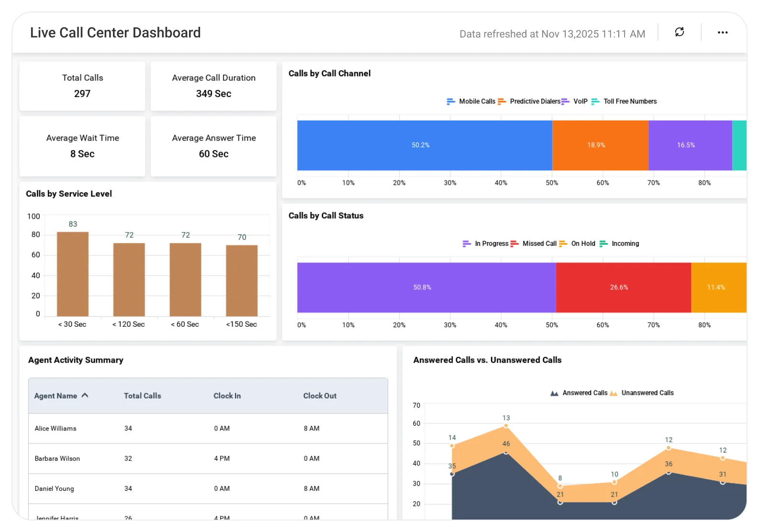Click the < 60 Sec service level bar
The height and width of the screenshot is (532, 759).
click(x=185, y=279)
